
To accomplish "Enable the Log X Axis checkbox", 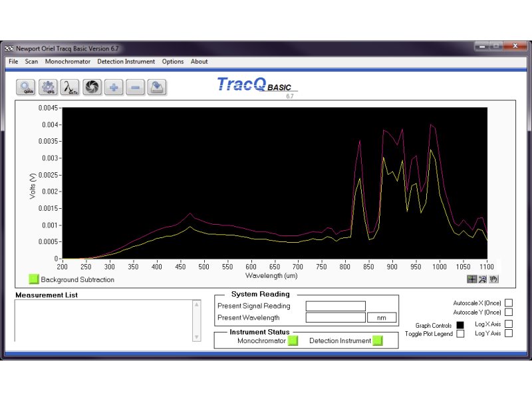I will click(x=509, y=325).
